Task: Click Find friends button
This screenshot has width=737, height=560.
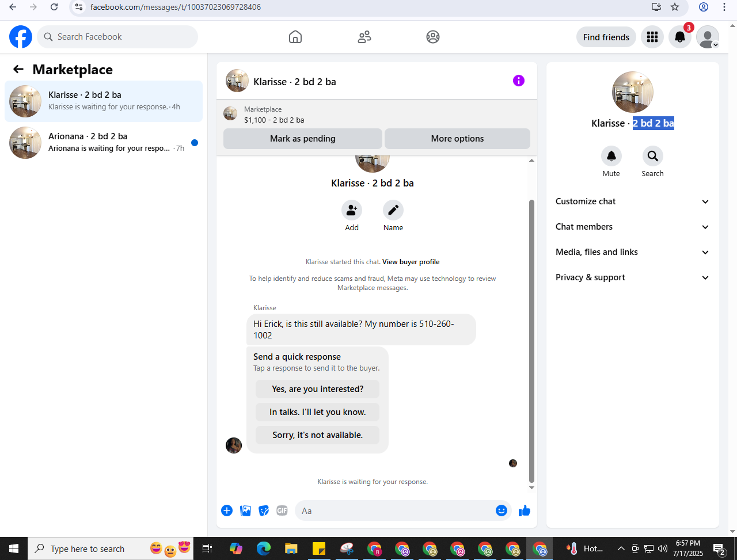Action: [606, 37]
